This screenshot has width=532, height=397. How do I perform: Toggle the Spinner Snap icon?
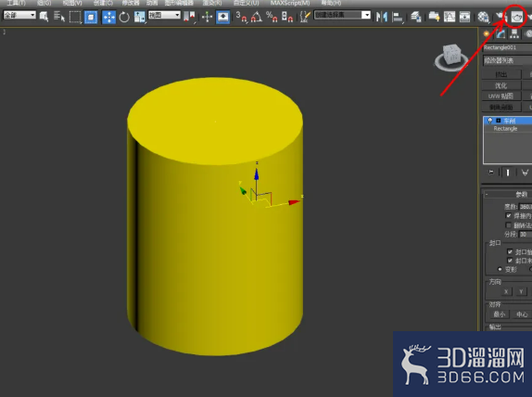point(287,17)
